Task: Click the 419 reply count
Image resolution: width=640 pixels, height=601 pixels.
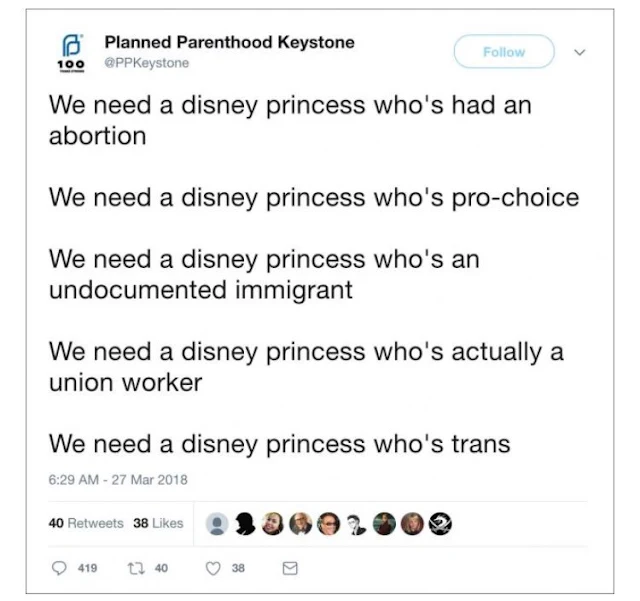Action: [87, 567]
